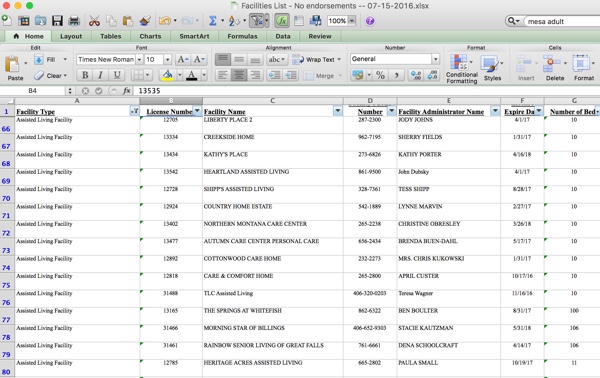
Task: Click the Copy icon in toolbar
Action: coord(111,21)
